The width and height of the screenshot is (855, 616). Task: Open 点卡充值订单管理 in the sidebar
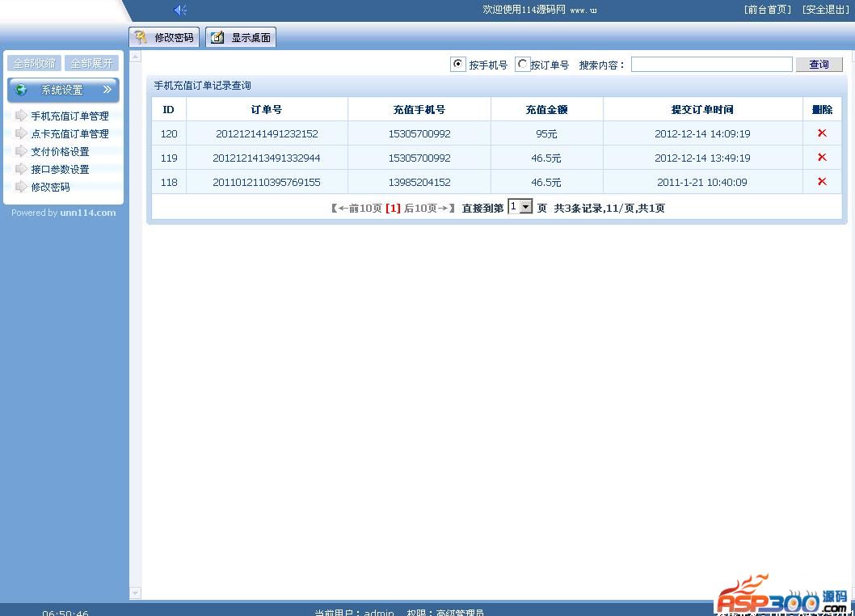69,133
